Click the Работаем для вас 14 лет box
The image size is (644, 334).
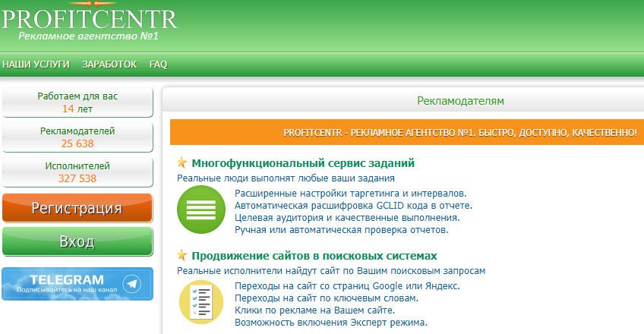pyautogui.click(x=77, y=102)
